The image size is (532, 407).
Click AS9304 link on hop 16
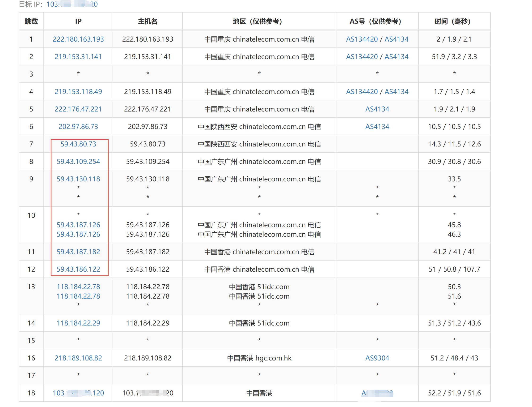tap(377, 358)
